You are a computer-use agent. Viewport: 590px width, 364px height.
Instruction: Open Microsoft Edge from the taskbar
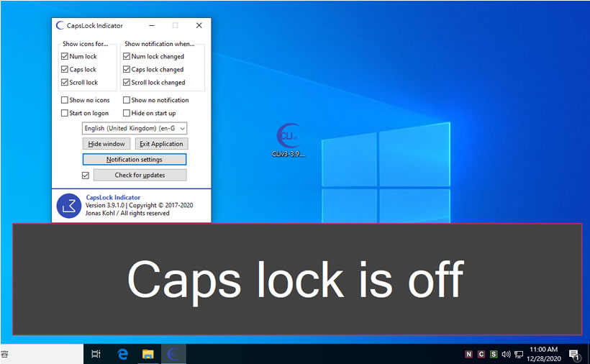(x=123, y=354)
